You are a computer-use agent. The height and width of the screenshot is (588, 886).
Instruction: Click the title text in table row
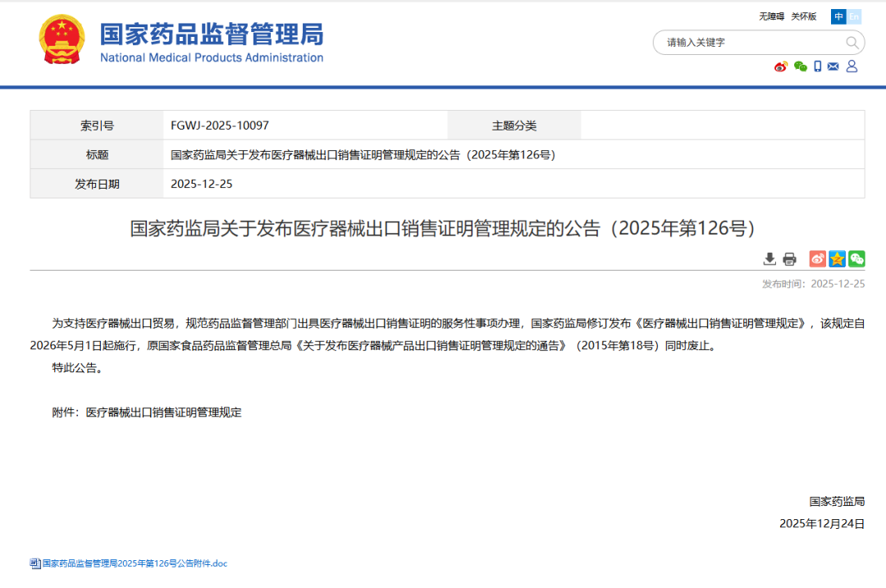coord(363,155)
